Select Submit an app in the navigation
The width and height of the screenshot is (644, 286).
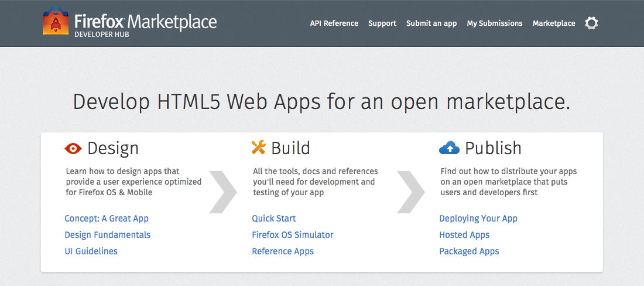click(431, 23)
